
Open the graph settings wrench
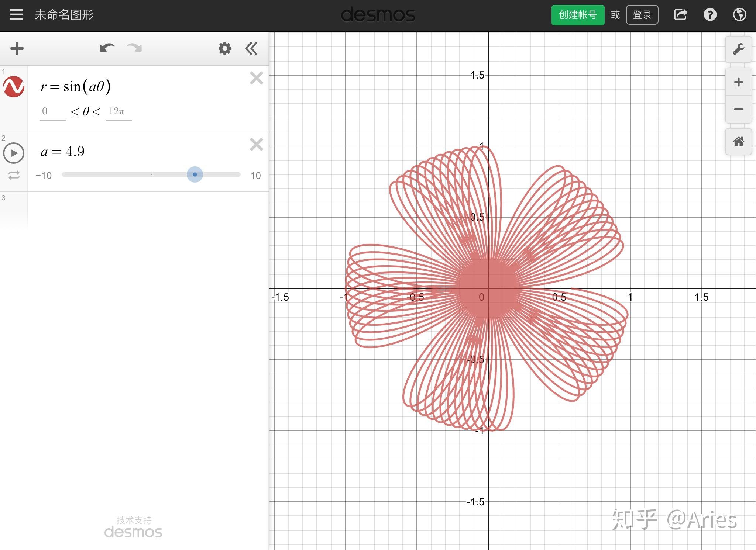[738, 49]
